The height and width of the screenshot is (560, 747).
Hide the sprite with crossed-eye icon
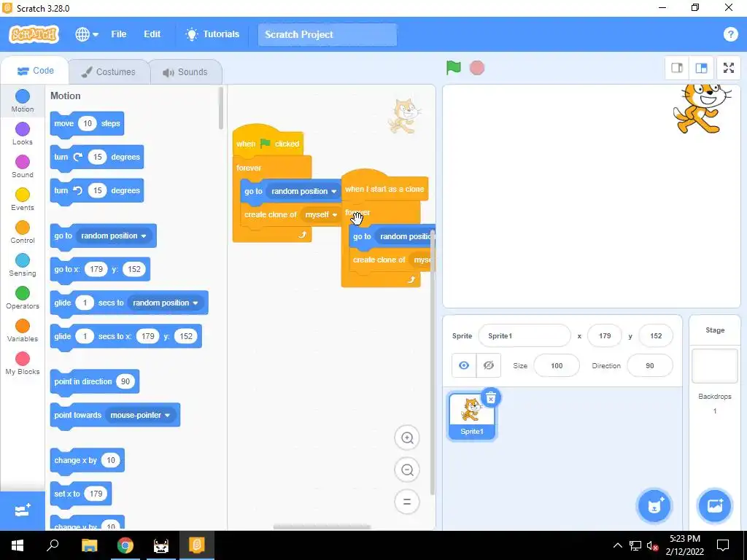click(488, 365)
